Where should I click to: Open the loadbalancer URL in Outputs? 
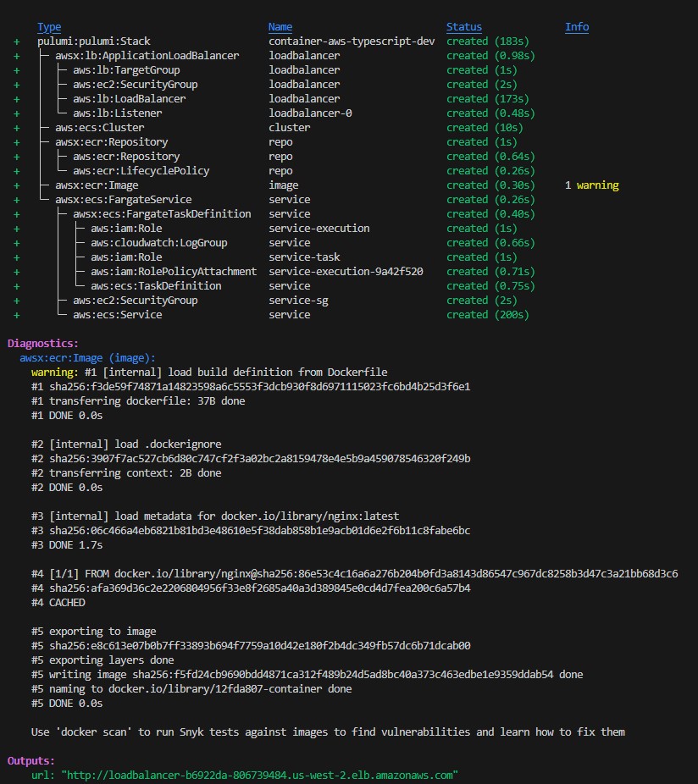coord(260,775)
